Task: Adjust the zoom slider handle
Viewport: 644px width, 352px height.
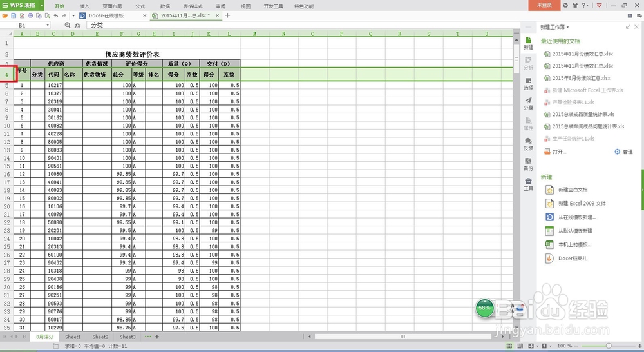Action: click(609, 346)
